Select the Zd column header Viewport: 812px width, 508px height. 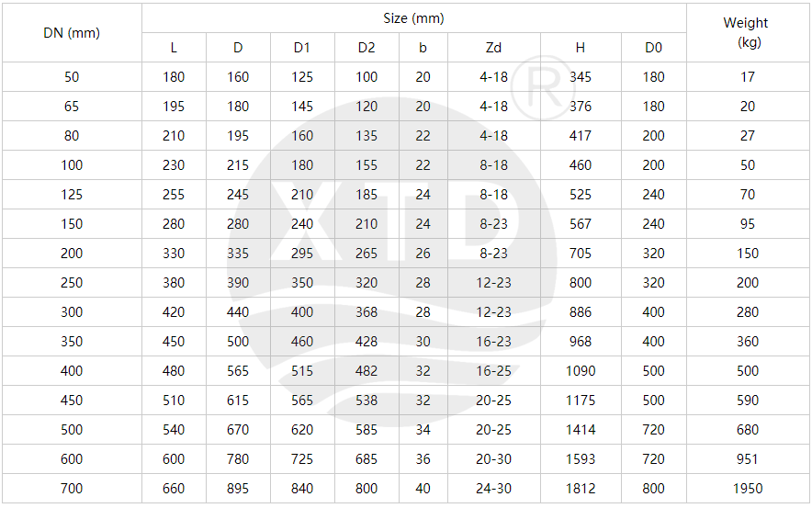coord(493,48)
